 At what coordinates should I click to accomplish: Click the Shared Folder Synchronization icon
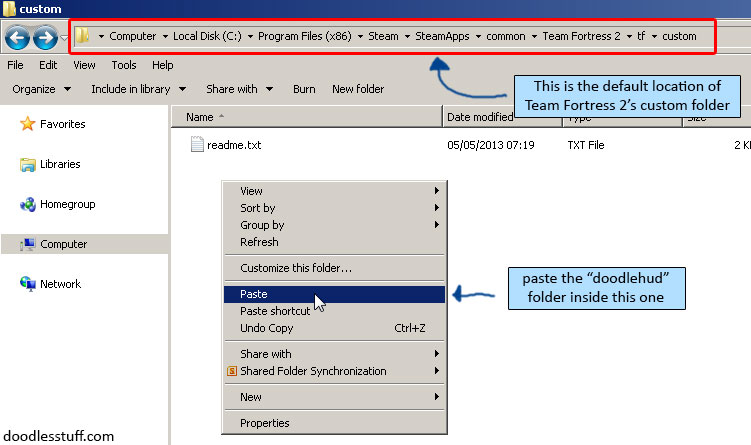tap(232, 371)
